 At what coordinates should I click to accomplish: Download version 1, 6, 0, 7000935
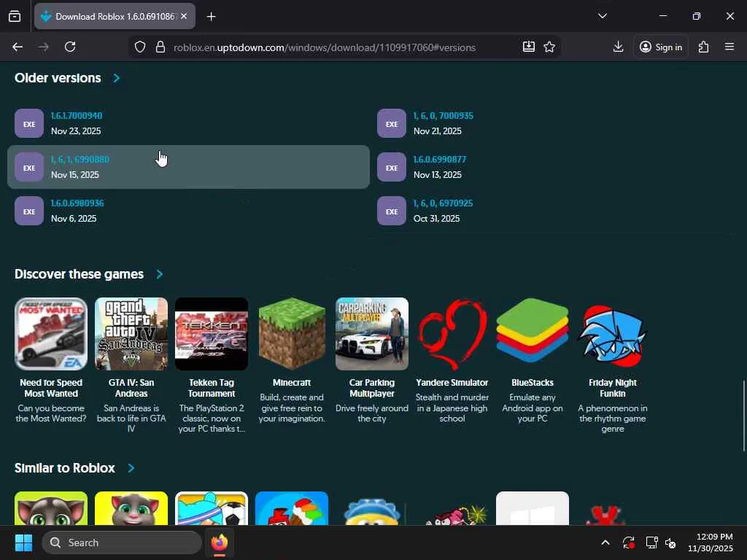tap(443, 116)
